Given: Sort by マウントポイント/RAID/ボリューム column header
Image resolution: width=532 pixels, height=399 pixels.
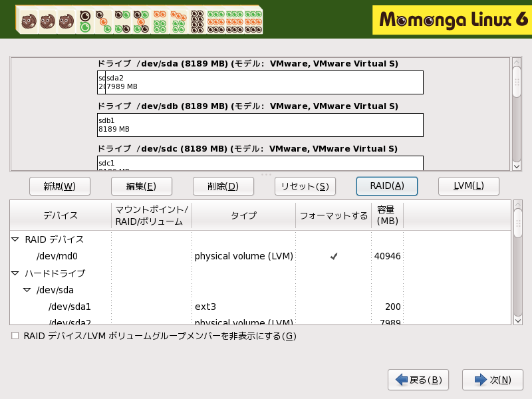Looking at the screenshot, I should pyautogui.click(x=152, y=215).
